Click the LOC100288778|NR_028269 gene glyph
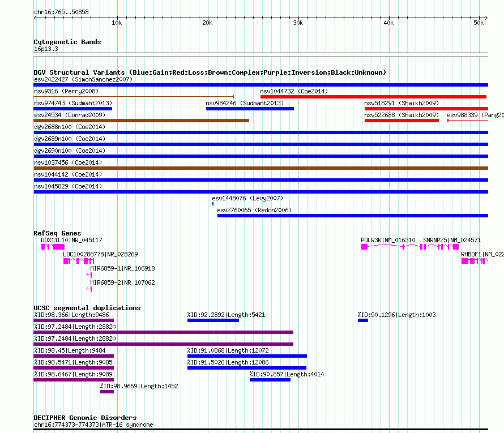The height and width of the screenshot is (433, 504). 79,261
